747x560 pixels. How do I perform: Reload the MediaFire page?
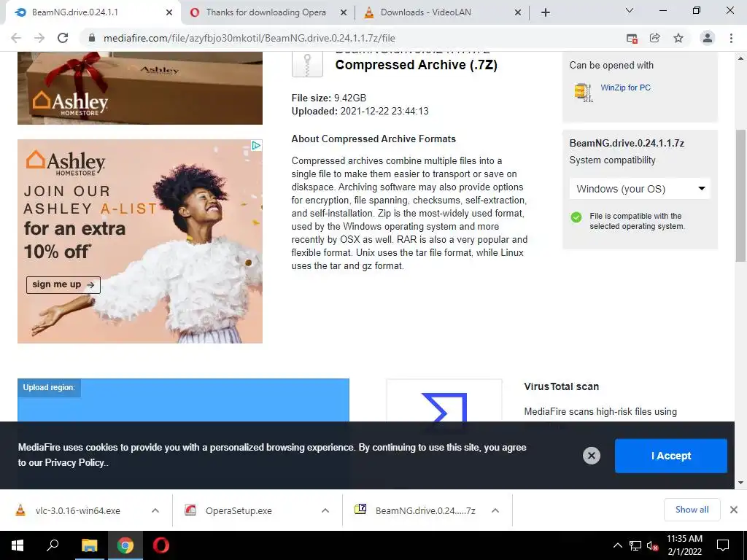click(x=63, y=38)
